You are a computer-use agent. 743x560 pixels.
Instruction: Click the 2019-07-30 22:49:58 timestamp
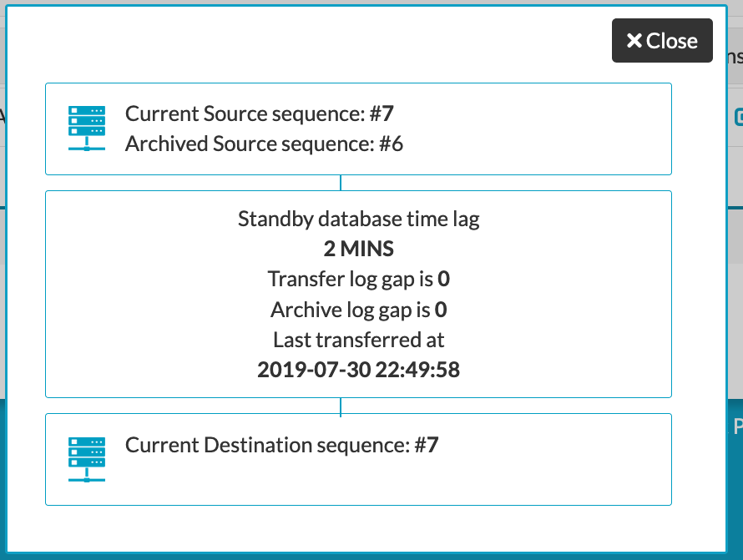358,370
